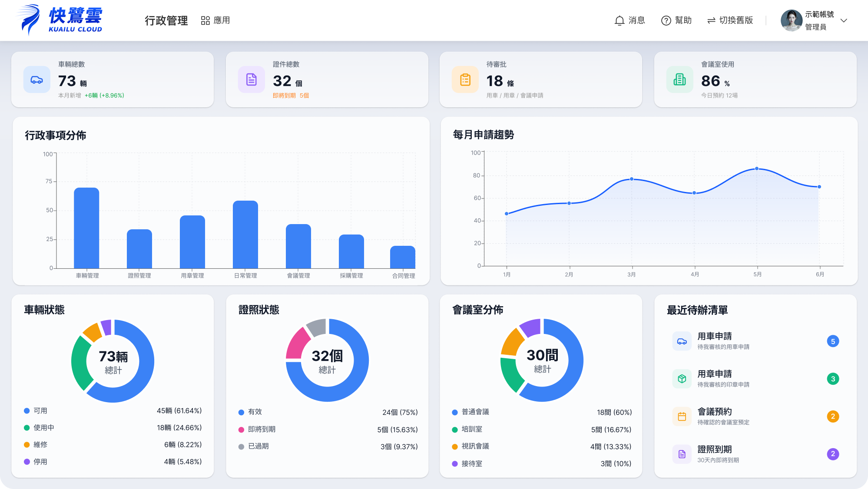Image resolution: width=868 pixels, height=489 pixels.
Task: Click the purple 停用 legend dot
Action: [x=27, y=462]
